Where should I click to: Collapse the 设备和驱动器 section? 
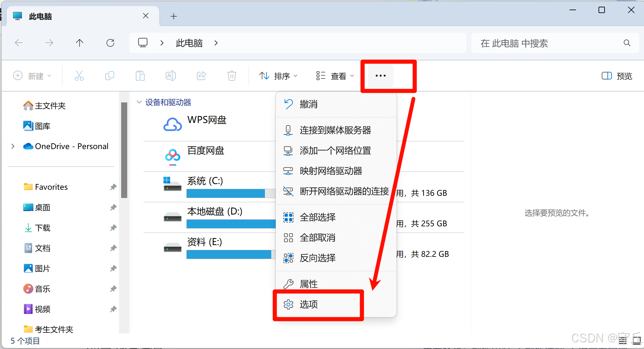coord(139,102)
